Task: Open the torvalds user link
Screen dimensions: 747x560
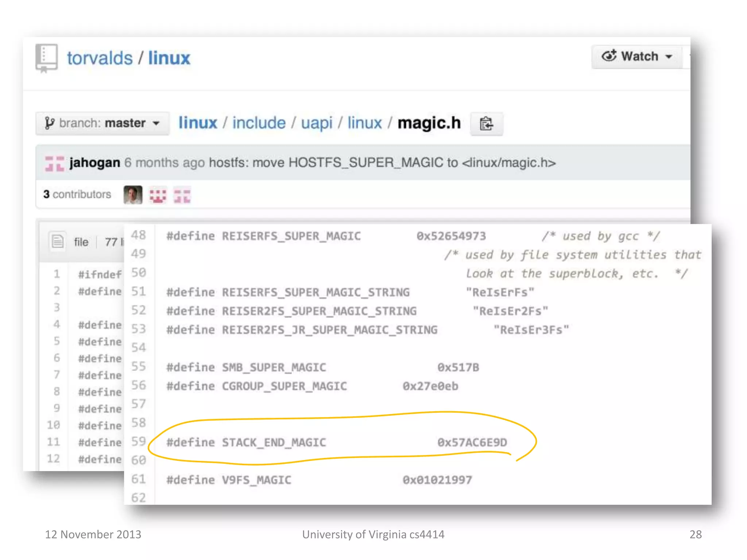Action: 100,58
